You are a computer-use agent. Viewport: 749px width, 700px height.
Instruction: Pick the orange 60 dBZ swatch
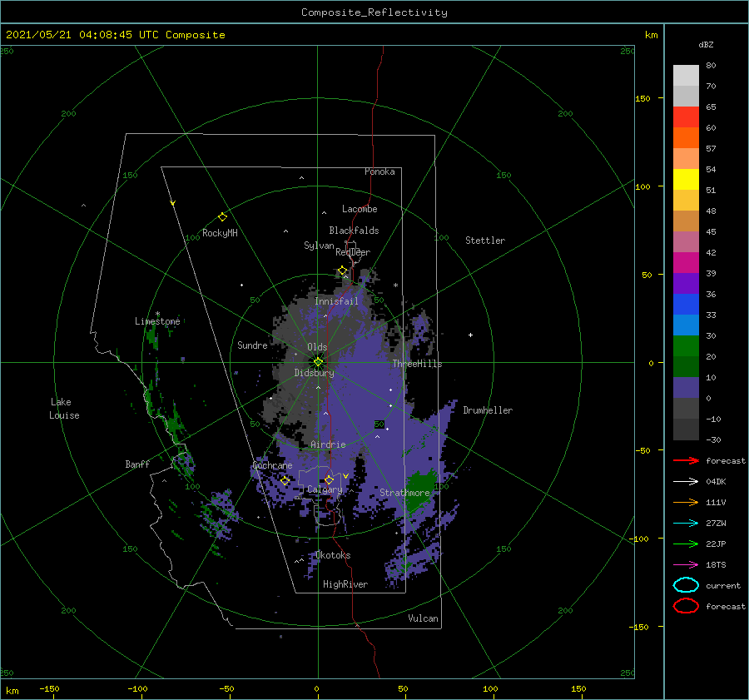tap(686, 137)
